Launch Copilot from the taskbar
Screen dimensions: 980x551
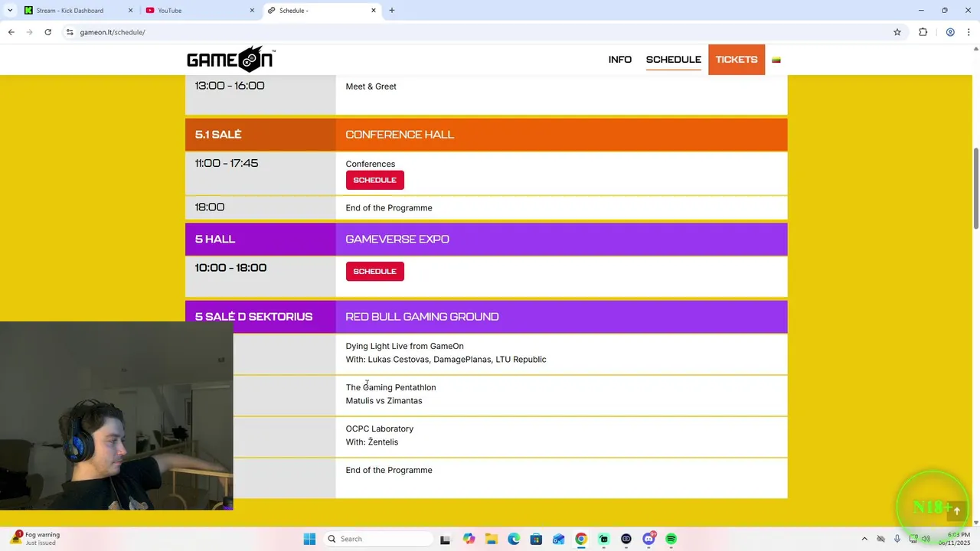tap(469, 539)
